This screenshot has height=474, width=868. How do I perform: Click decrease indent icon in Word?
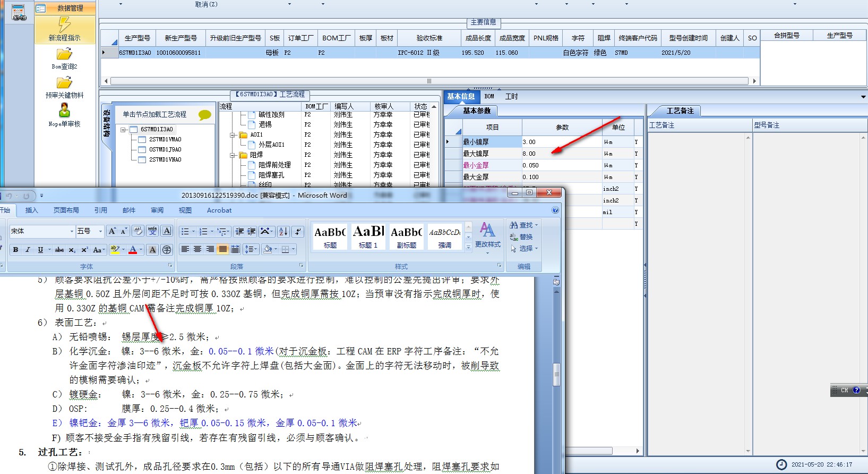tap(239, 231)
